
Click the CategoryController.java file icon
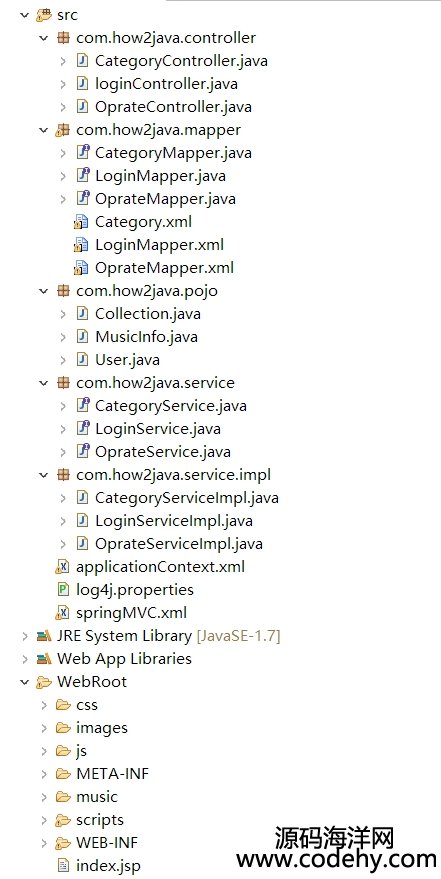pyautogui.click(x=82, y=61)
